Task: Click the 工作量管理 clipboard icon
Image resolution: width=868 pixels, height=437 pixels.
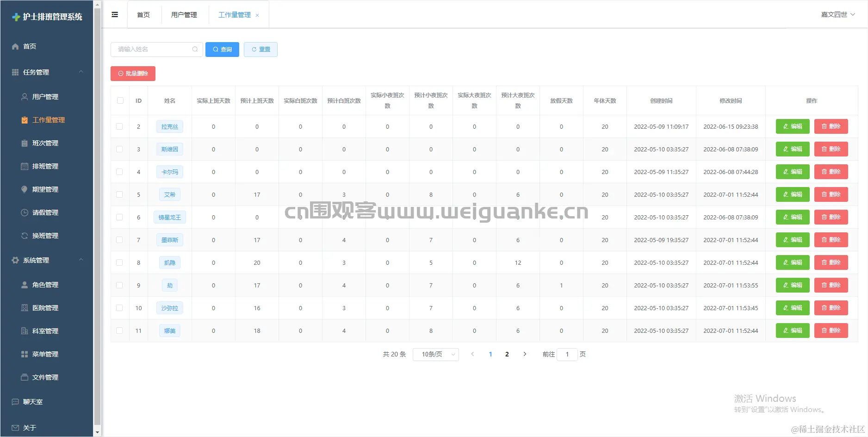Action: pyautogui.click(x=25, y=120)
